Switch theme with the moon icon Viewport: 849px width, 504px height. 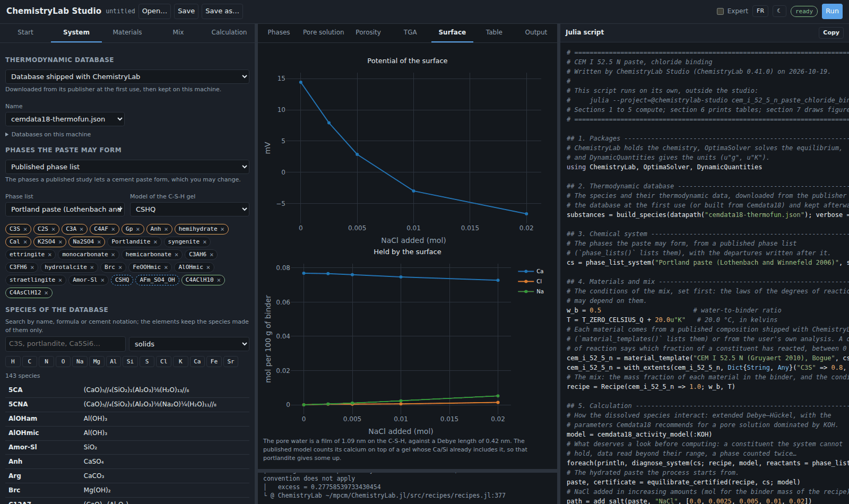pyautogui.click(x=779, y=11)
